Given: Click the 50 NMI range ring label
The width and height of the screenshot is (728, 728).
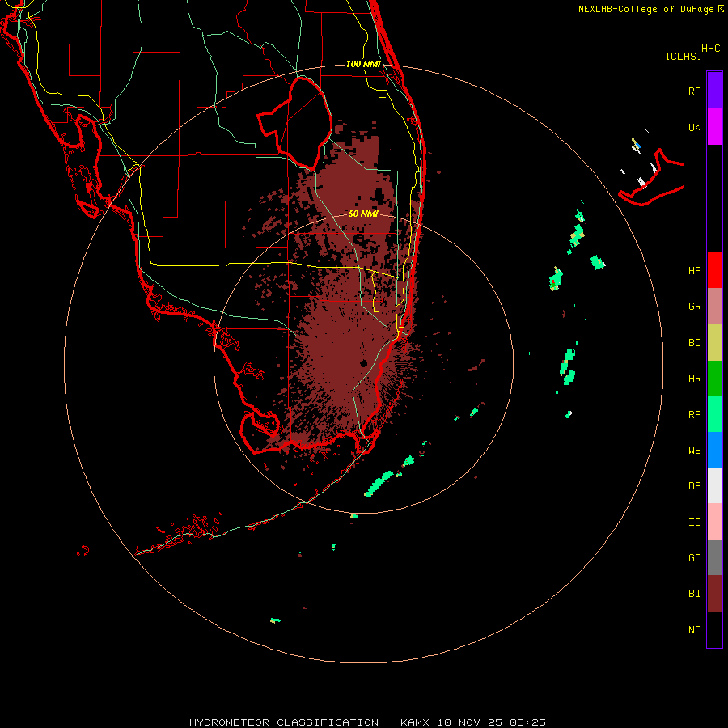Looking at the screenshot, I should click(363, 214).
